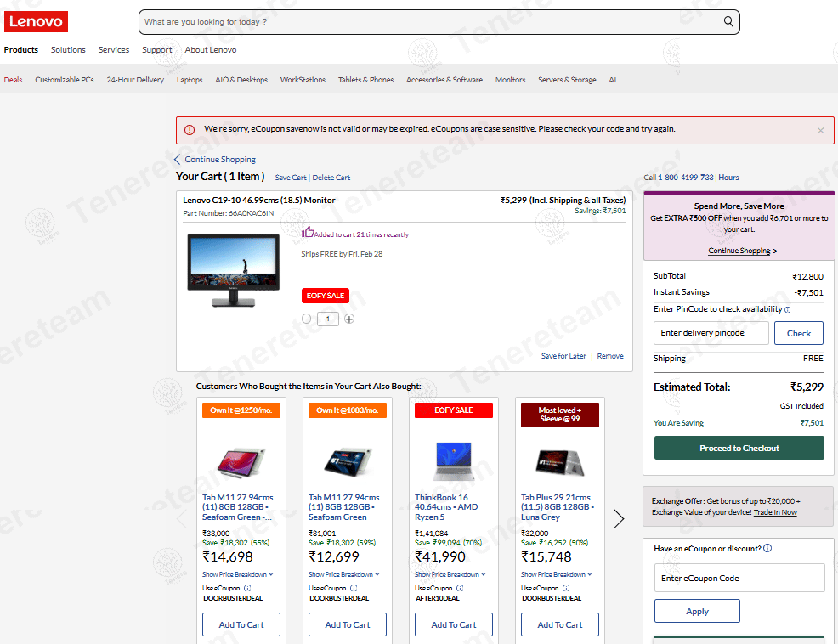Click the PinCode availability info icon
Image resolution: width=838 pixels, height=644 pixels.
tap(788, 309)
